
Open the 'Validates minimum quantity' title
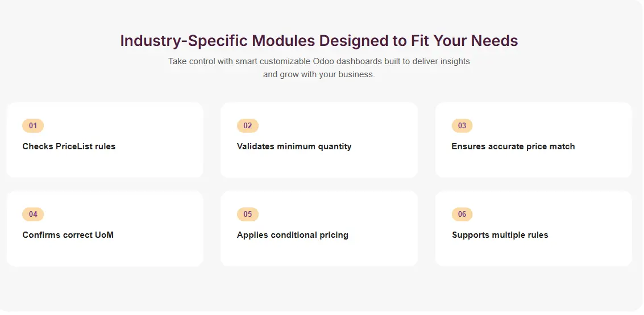294,146
